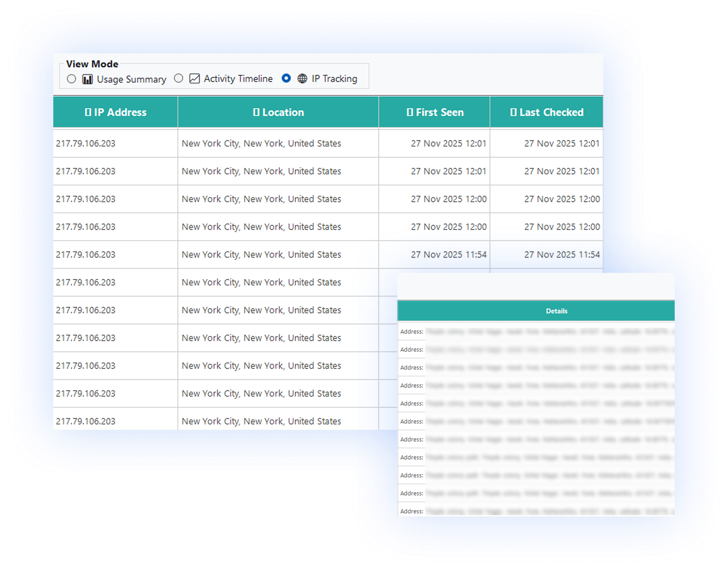Sort by the Location column header
This screenshot has height=570, width=728.
coord(283,112)
